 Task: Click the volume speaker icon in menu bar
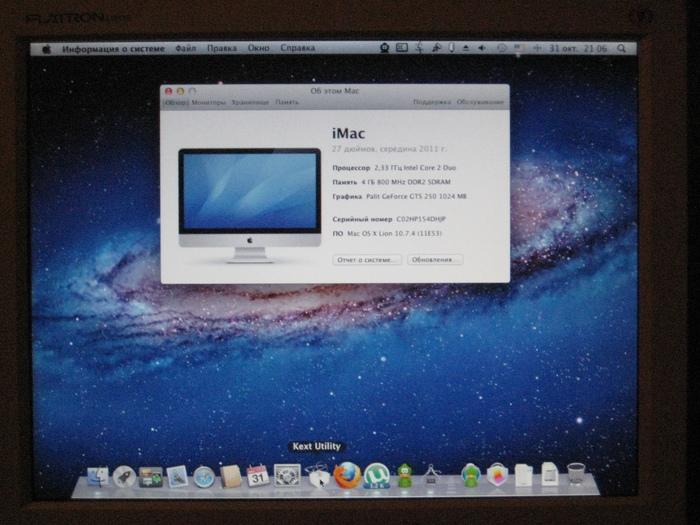(482, 48)
